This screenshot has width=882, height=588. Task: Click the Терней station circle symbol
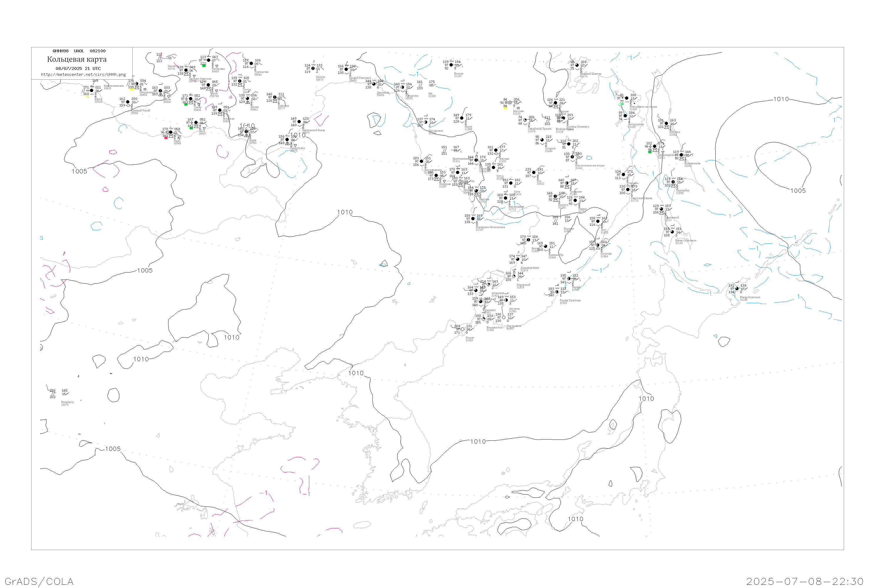569,279
